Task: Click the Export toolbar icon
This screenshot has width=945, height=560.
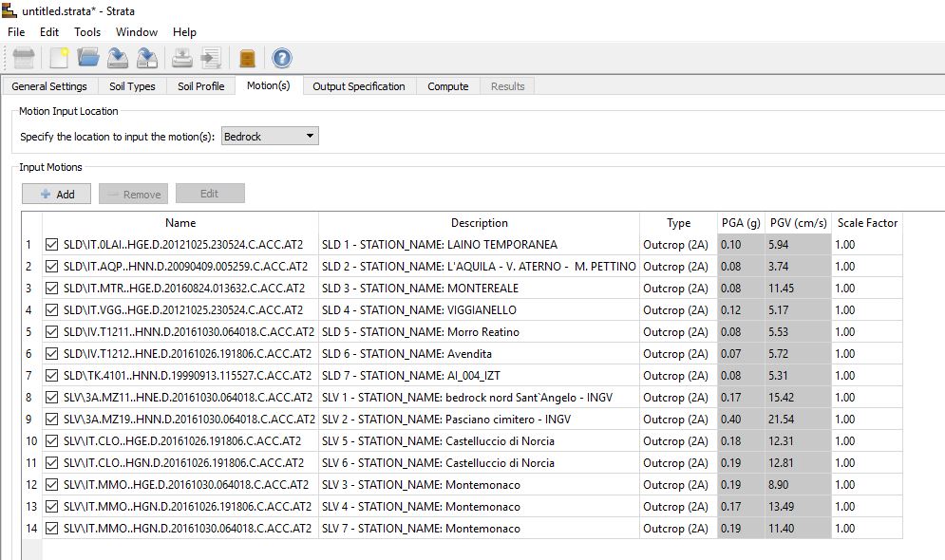Action: pos(211,58)
